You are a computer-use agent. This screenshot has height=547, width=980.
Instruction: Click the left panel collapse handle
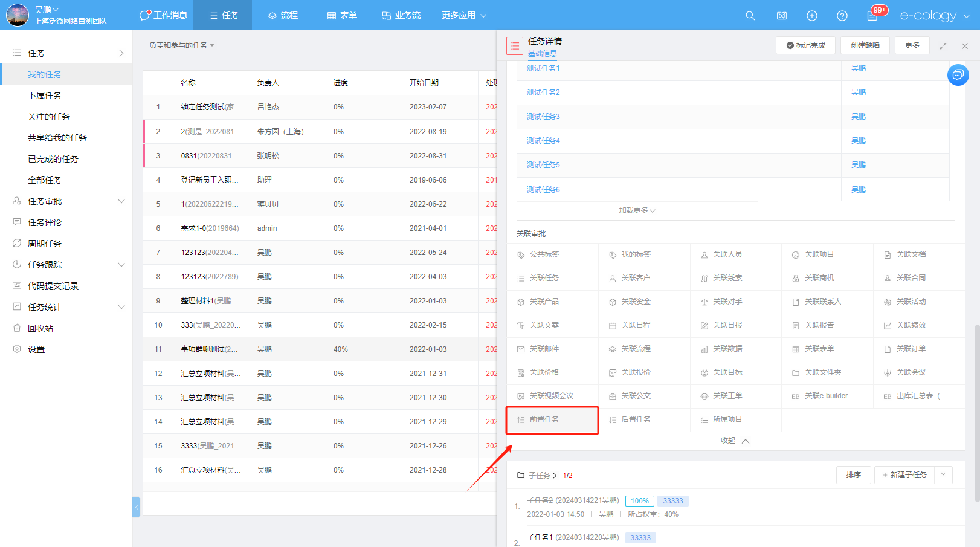[x=136, y=507]
